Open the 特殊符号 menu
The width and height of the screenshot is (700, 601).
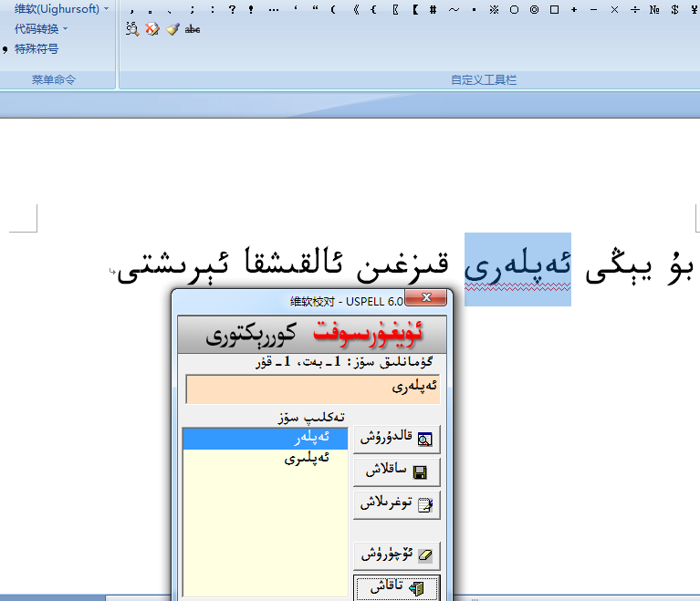[x=36, y=49]
